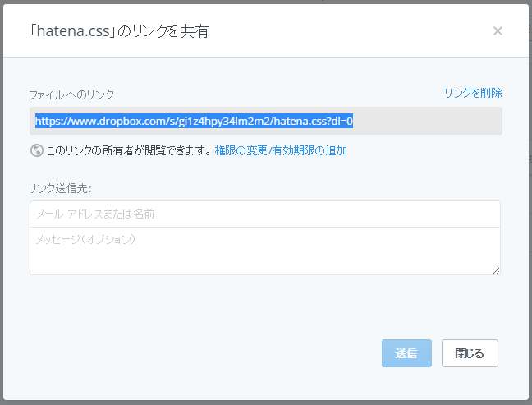This screenshot has height=405, width=532.
Task: Select the hatena.css Dropbox link URL field
Action: pyautogui.click(x=266, y=121)
